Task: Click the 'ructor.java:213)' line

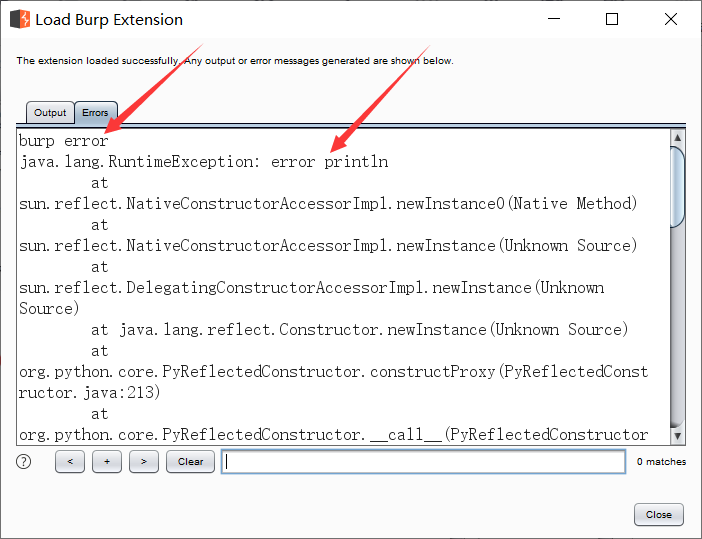Action: point(90,393)
